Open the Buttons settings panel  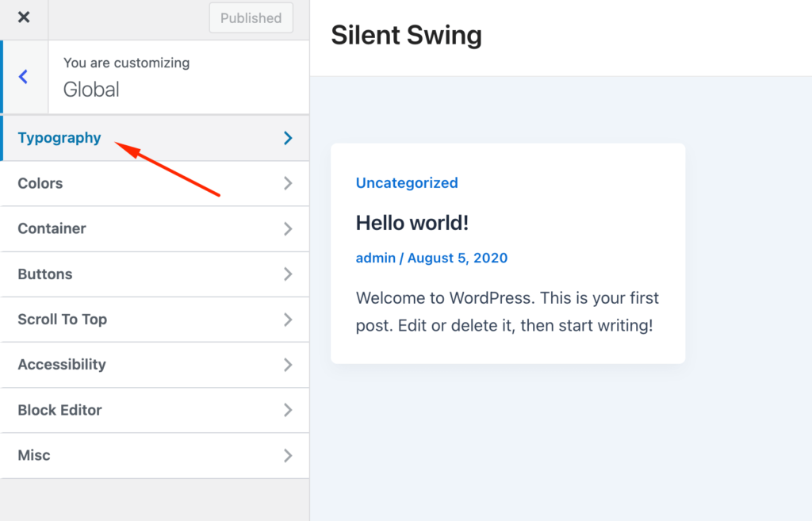(45, 274)
